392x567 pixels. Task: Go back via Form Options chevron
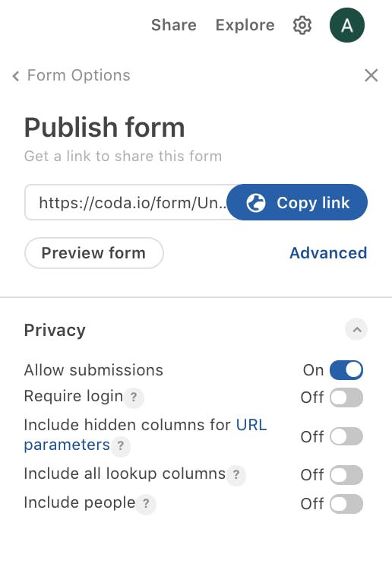pos(15,76)
